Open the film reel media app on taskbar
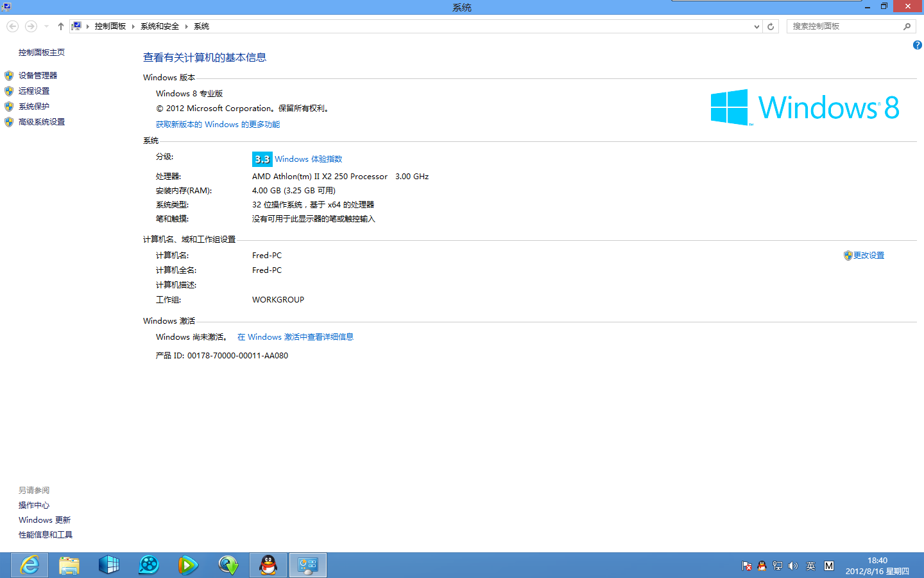Viewport: 924px width, 578px height. pyautogui.click(x=149, y=565)
